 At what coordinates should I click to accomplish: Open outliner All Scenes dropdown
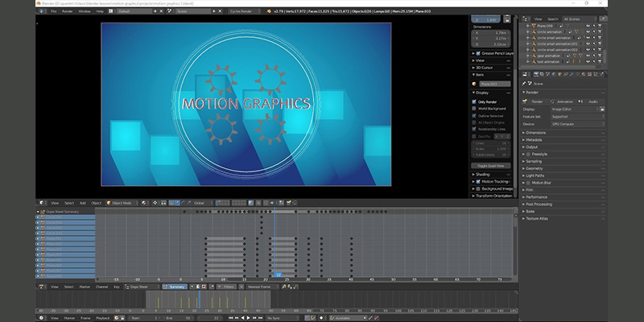579,19
